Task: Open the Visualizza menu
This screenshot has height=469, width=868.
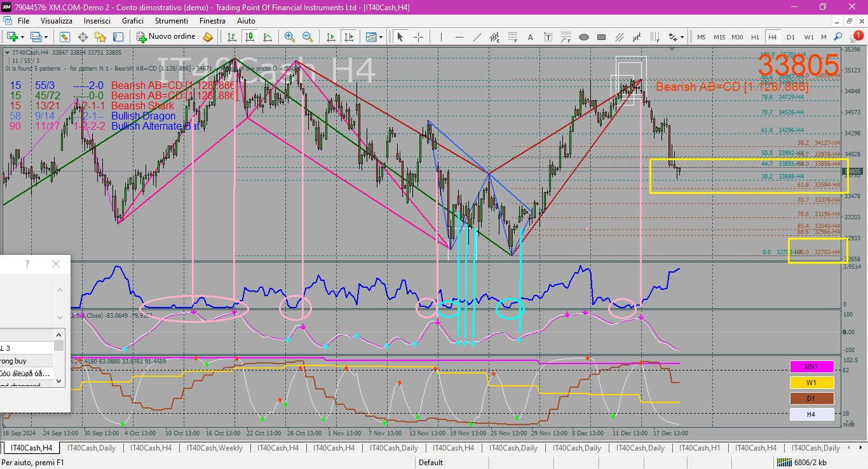Action: click(x=57, y=21)
